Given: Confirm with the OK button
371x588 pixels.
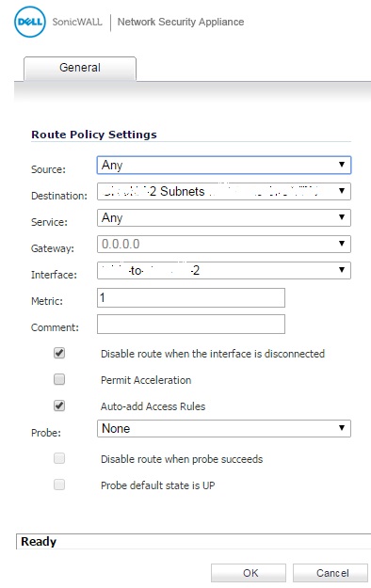Looking at the screenshot, I should click(249, 573).
